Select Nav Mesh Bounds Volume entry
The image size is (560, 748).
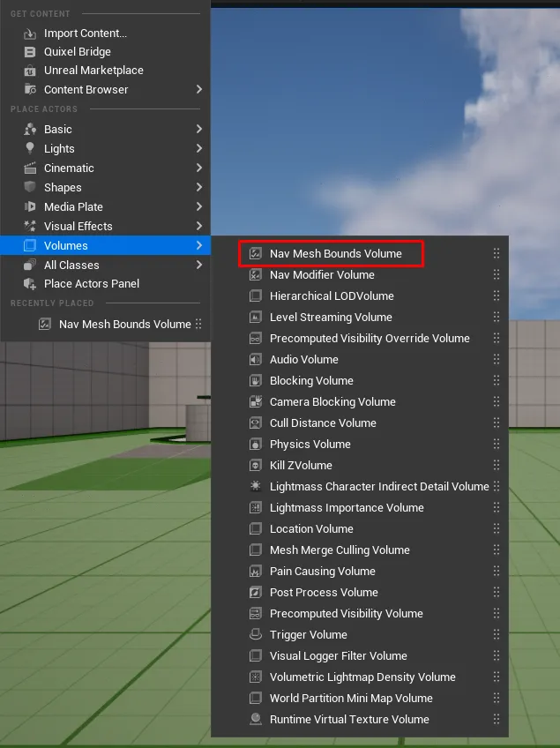pyautogui.click(x=335, y=254)
